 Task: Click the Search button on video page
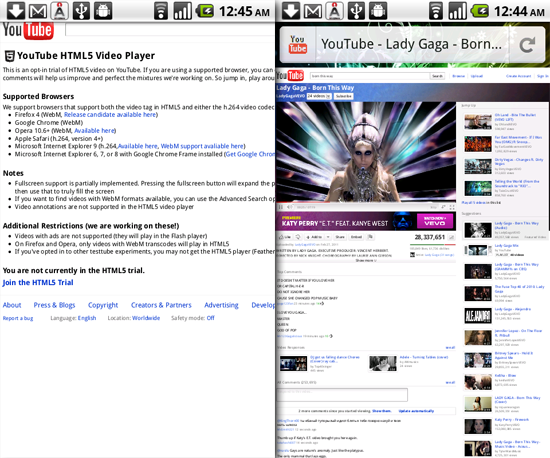click(x=437, y=76)
